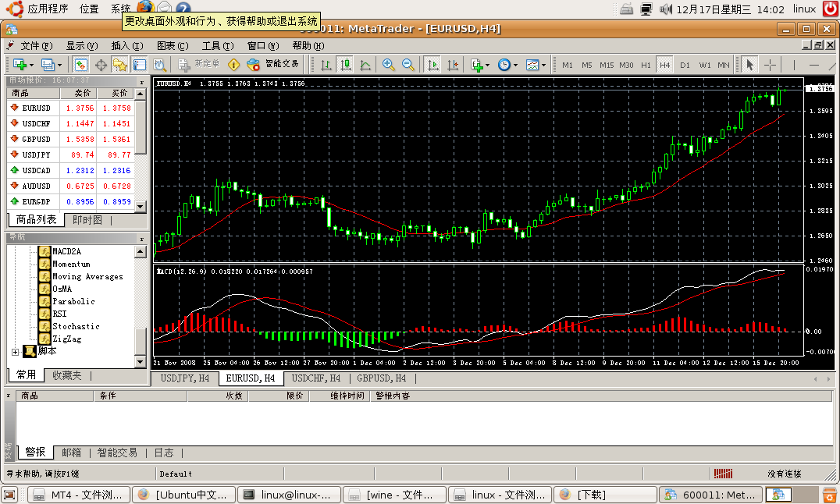840x504 pixels.
Task: Toggle the Data Window crosshair-circle icon
Action: pos(101,65)
